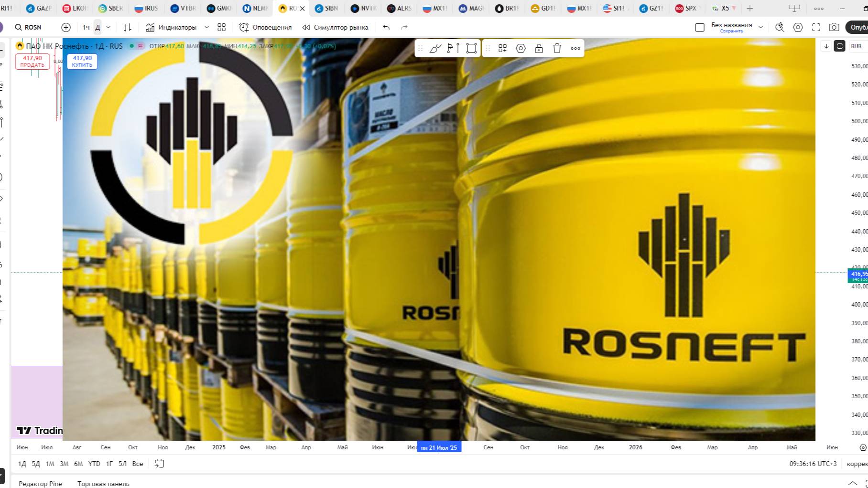Delete the selected image with trash icon
The height and width of the screenshot is (488, 868).
(x=557, y=48)
